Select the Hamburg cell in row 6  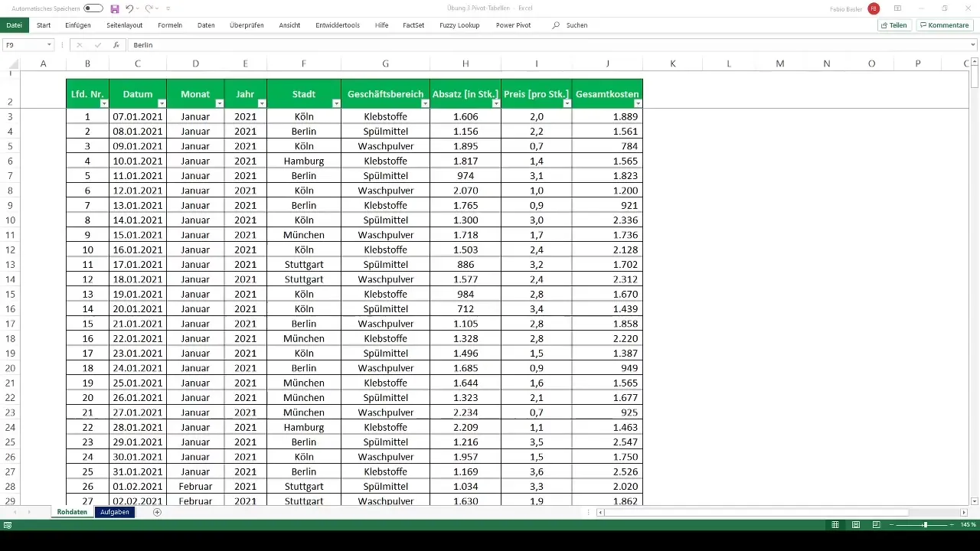click(x=304, y=161)
